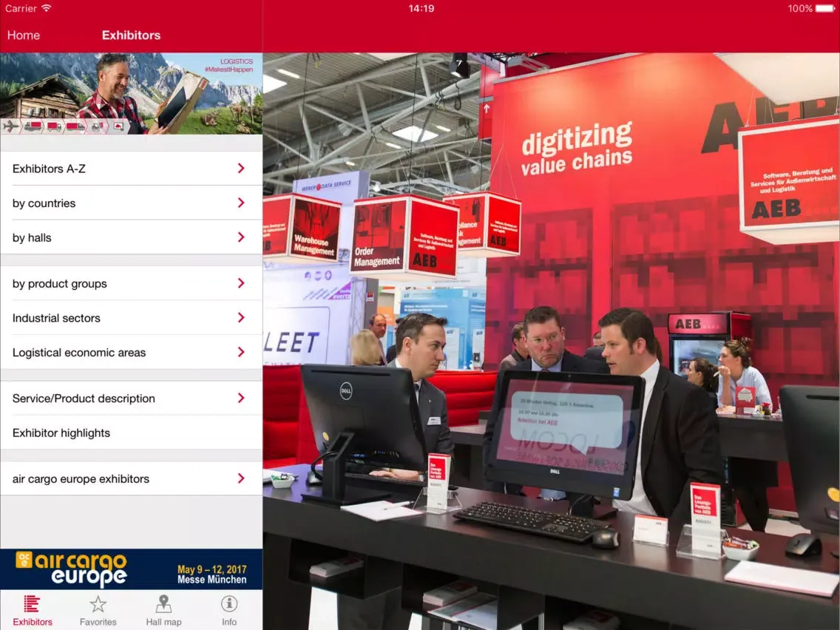Browse exhibitors by halls
Viewport: 840px width, 630px height.
coord(132,237)
